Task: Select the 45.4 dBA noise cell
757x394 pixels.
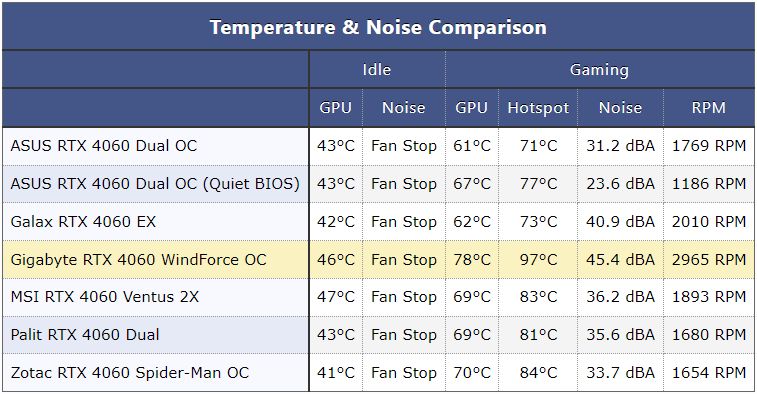Action: (620, 260)
